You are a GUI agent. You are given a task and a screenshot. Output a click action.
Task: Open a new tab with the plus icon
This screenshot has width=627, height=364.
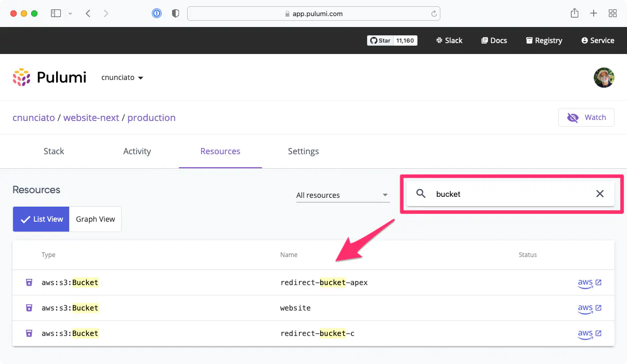593,14
